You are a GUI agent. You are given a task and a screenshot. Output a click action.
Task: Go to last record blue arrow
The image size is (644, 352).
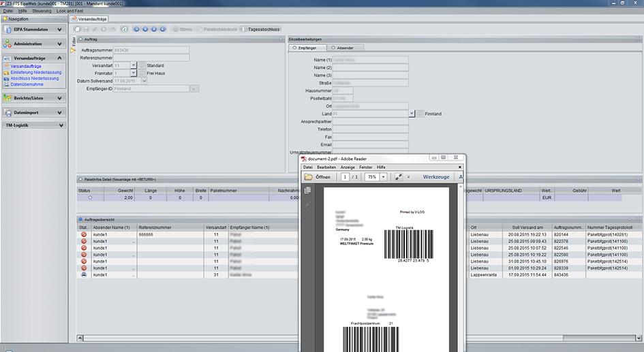click(163, 29)
